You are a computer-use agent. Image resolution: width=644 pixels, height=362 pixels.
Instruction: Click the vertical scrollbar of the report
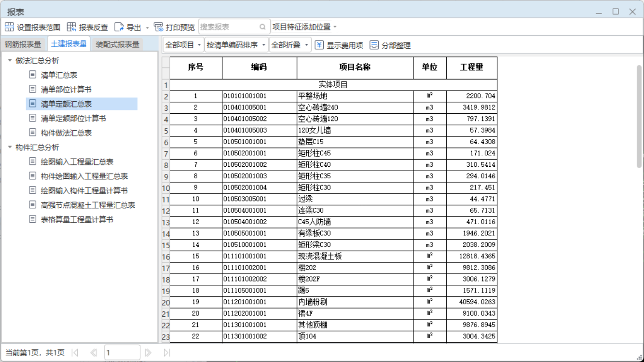pos(639,116)
